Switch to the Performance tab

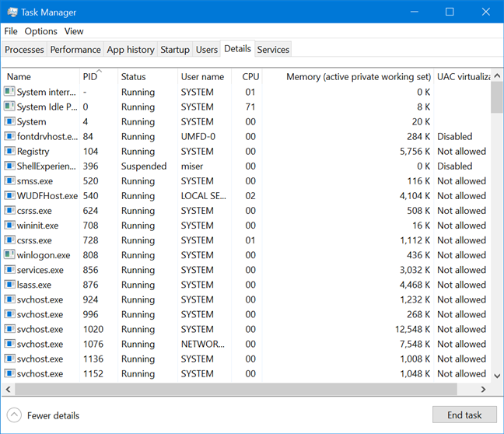pos(75,50)
